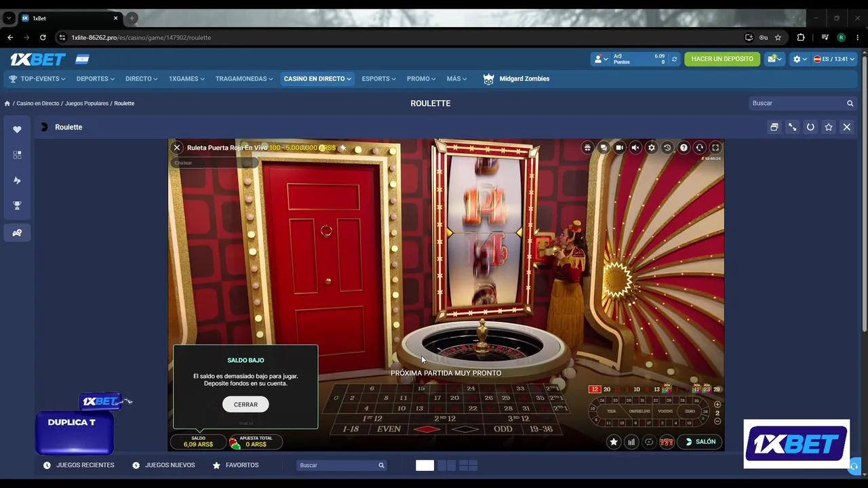Increase the racetrack neighbors with the plus
Viewport: 868px width, 488px height.
(x=717, y=405)
